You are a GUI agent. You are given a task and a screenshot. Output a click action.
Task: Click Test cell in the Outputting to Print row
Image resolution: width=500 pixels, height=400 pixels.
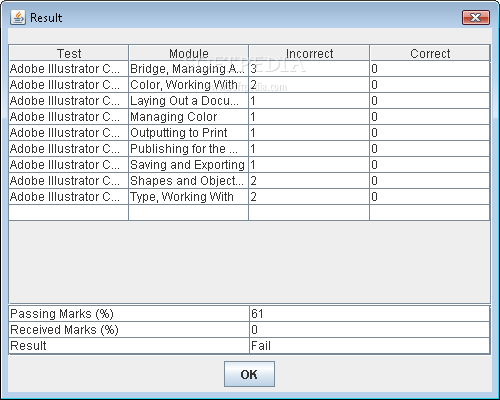click(69, 133)
